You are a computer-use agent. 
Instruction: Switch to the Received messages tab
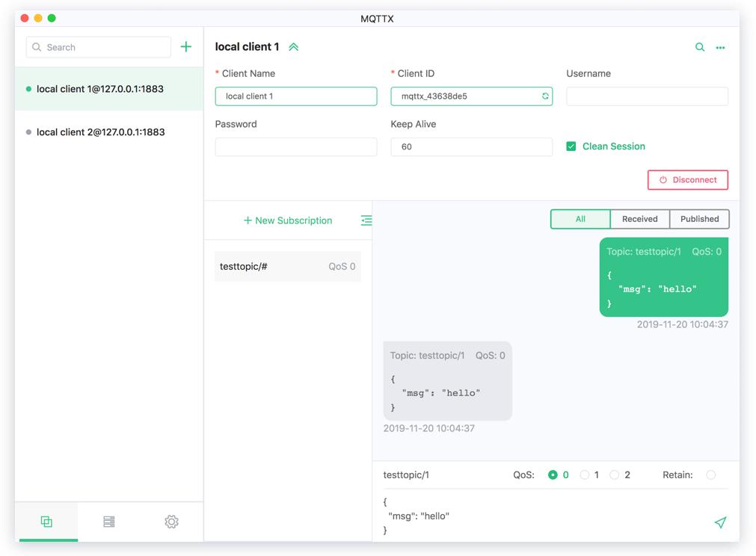click(640, 219)
